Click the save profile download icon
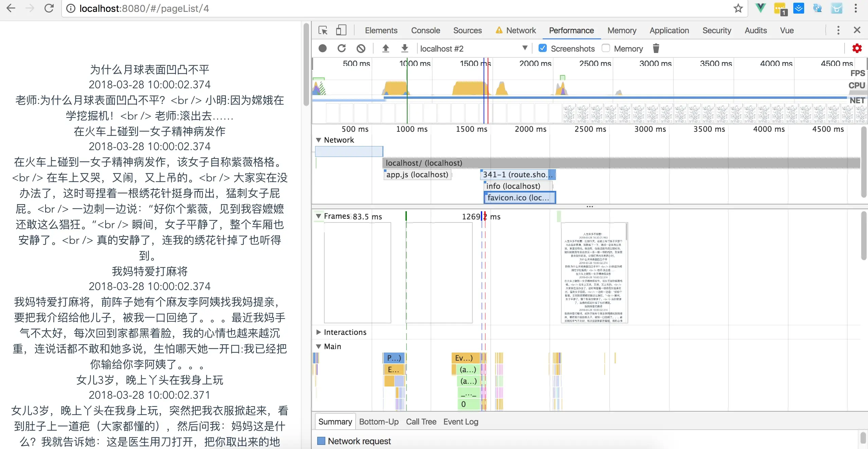This screenshot has height=449, width=868. click(404, 49)
